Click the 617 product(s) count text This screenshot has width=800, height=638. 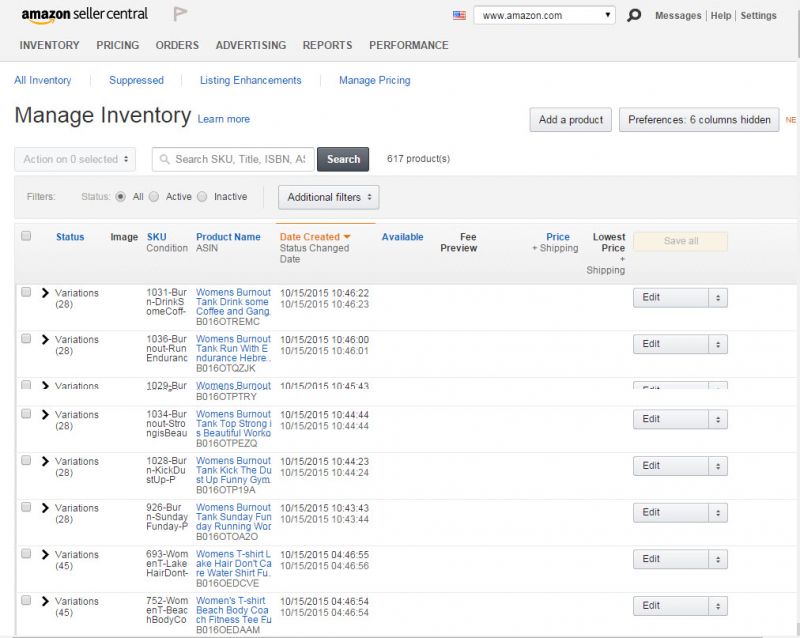(418, 159)
